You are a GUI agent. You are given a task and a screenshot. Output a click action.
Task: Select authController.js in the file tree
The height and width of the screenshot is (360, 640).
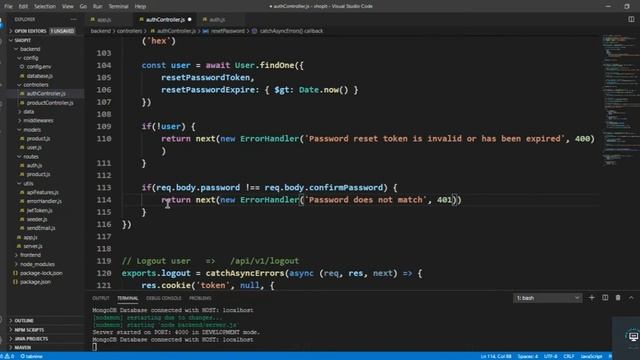(x=46, y=93)
